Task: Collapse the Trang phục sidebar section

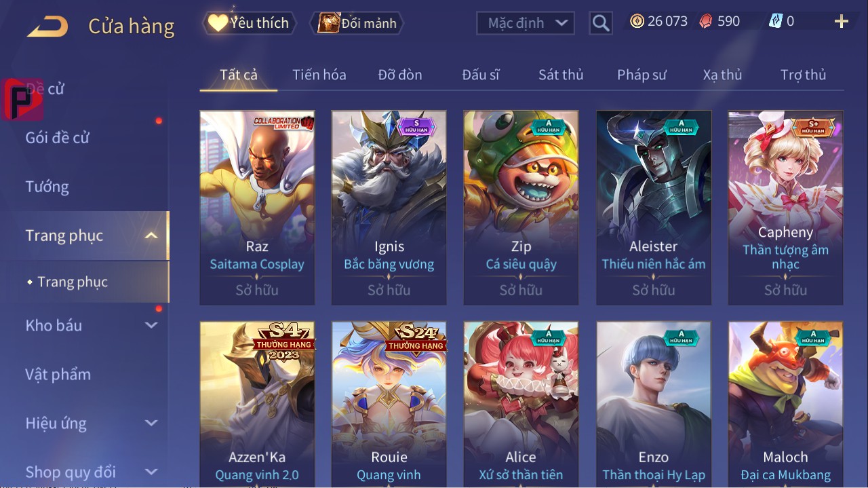Action: 151,236
